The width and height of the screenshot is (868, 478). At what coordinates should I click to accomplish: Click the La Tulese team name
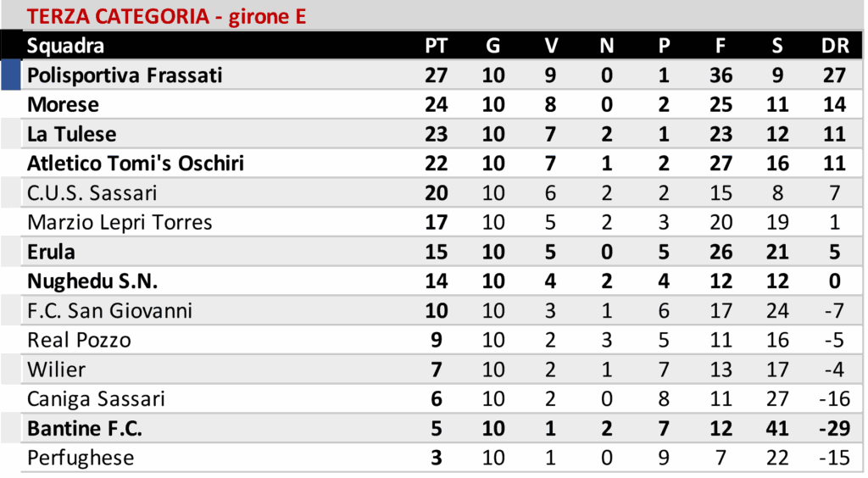coord(71,134)
